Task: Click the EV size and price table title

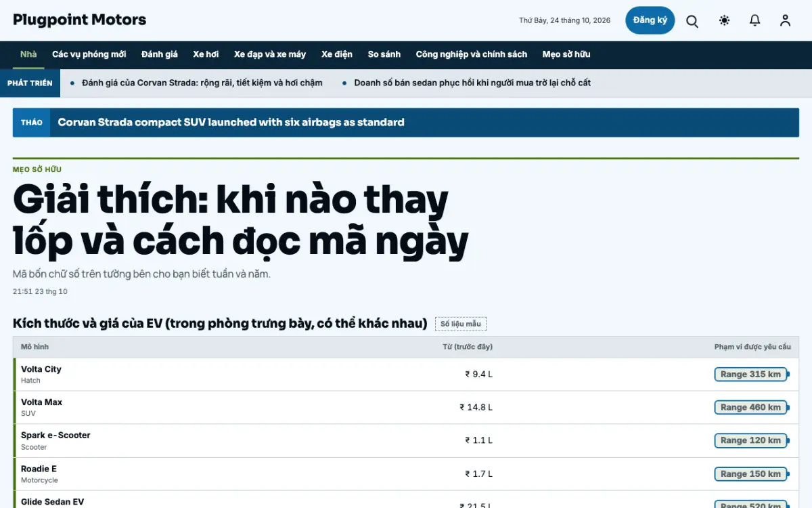Action: click(220, 324)
